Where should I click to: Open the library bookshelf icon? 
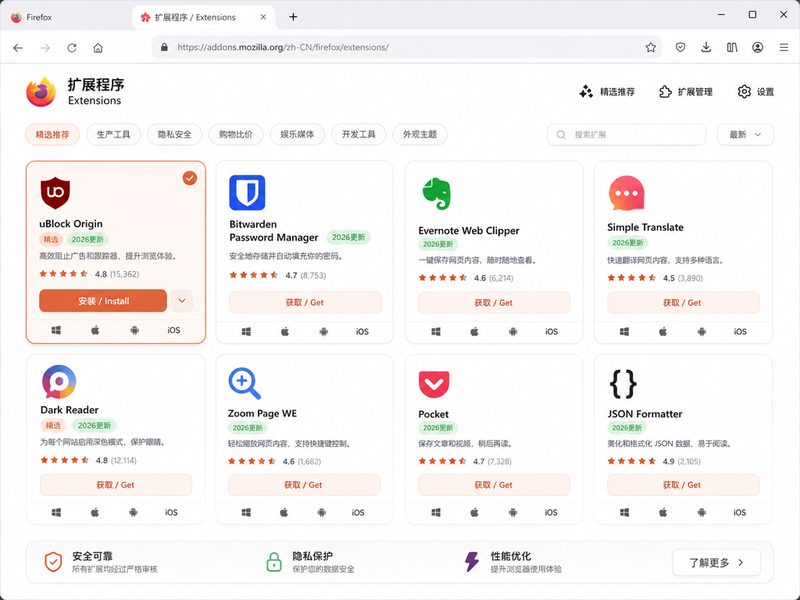(732, 47)
